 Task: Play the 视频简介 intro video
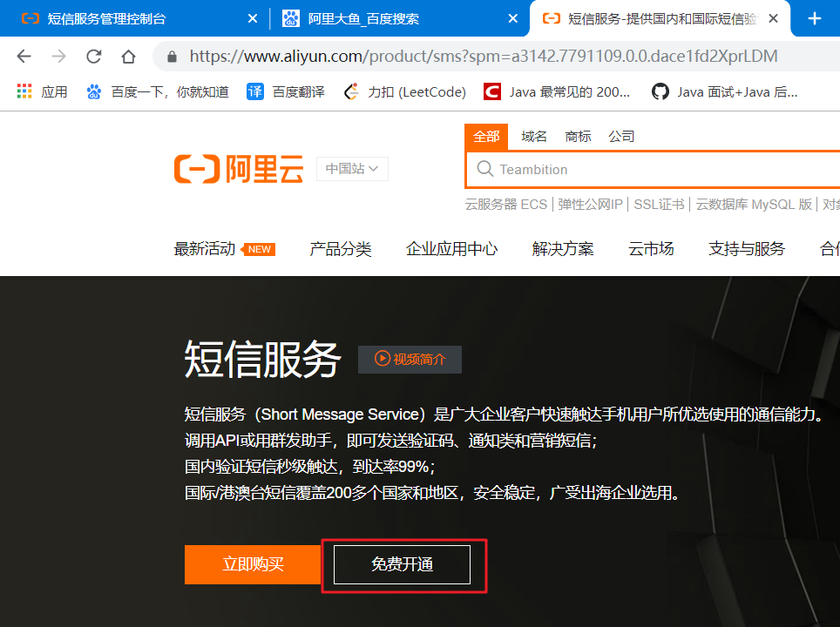pyautogui.click(x=410, y=360)
